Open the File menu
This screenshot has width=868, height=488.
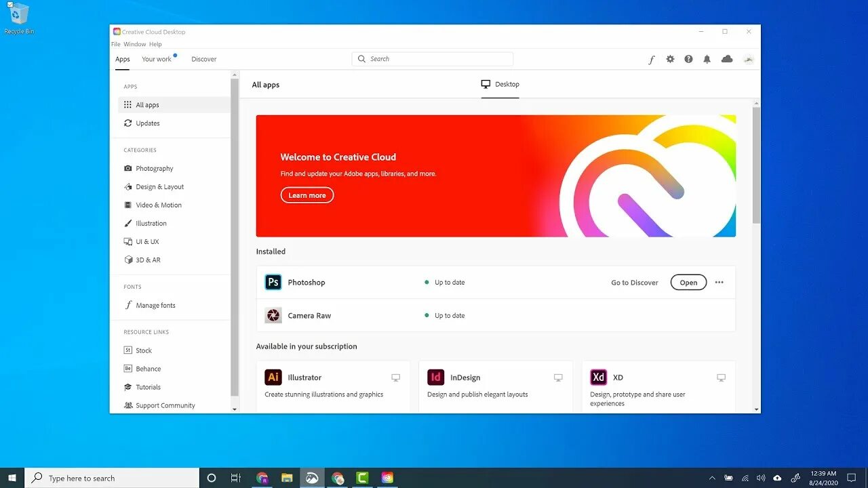pyautogui.click(x=116, y=44)
